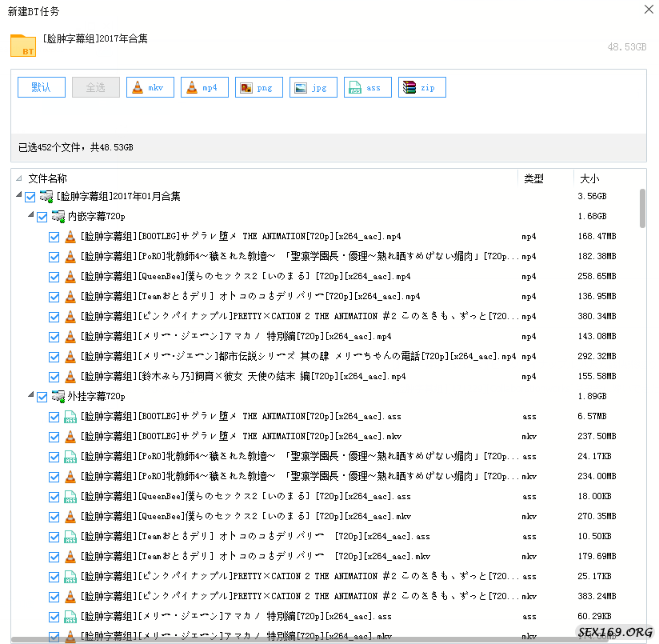Click the 全选 button
Viewport: 659px width, 644px height.
click(x=96, y=88)
